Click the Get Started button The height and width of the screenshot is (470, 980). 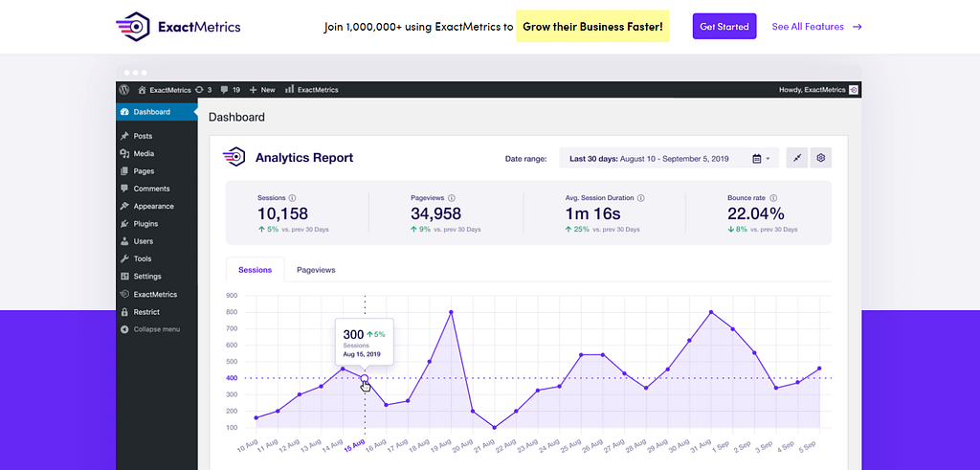click(724, 26)
